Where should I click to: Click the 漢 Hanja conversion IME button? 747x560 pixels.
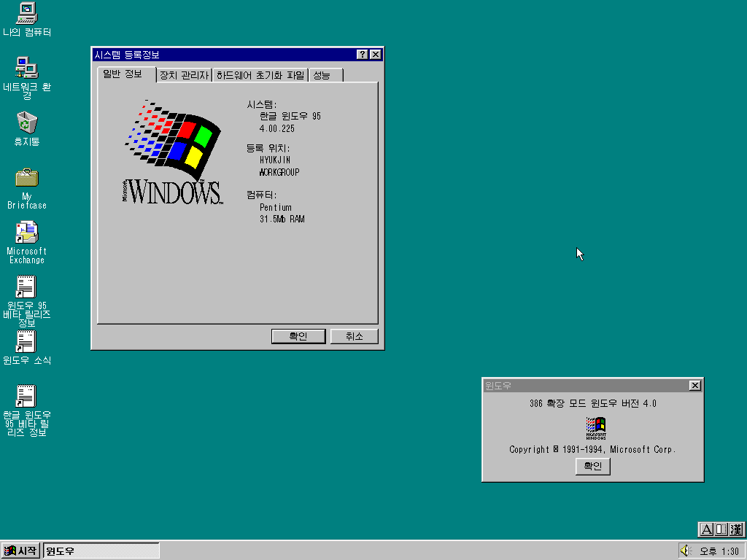coord(736,529)
